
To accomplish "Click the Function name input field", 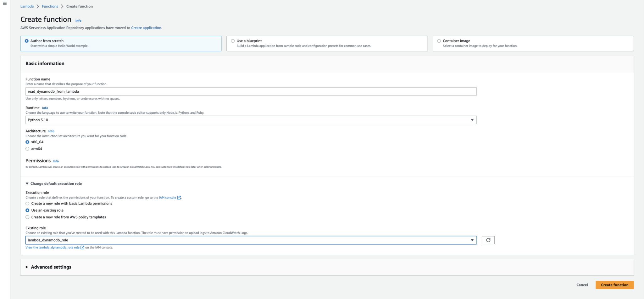I will [251, 92].
